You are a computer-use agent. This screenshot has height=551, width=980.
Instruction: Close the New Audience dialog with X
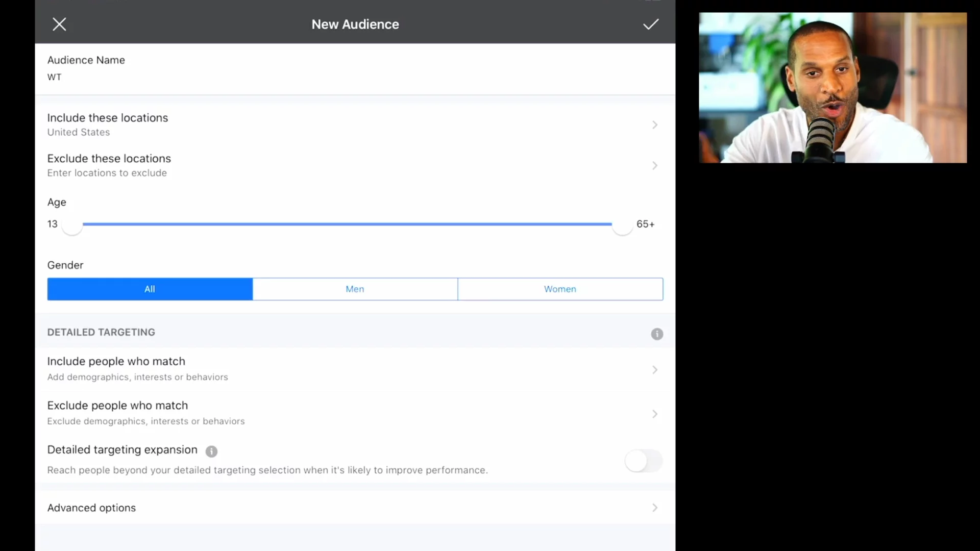[x=59, y=24]
